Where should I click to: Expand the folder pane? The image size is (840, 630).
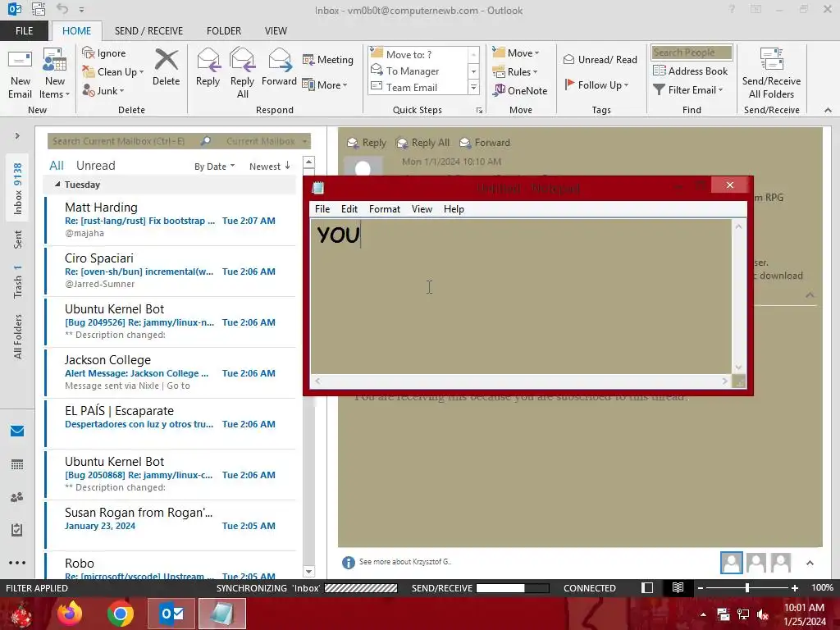point(17,136)
